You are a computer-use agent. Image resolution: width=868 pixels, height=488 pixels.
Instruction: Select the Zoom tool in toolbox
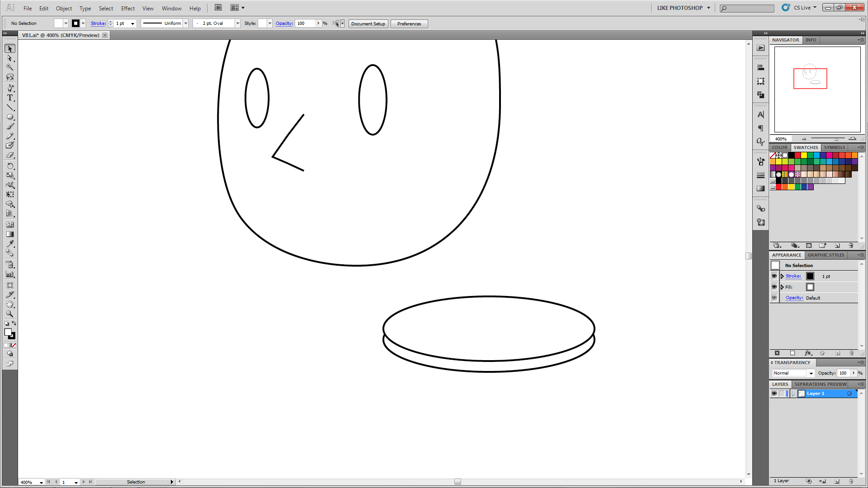click(10, 314)
